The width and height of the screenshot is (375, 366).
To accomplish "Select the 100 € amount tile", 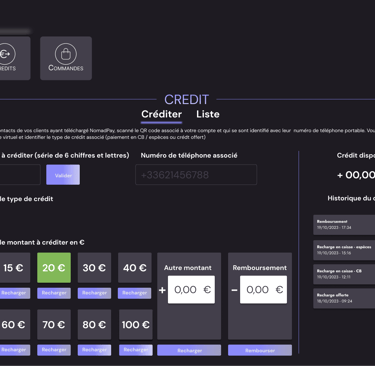I will pyautogui.click(x=136, y=324).
